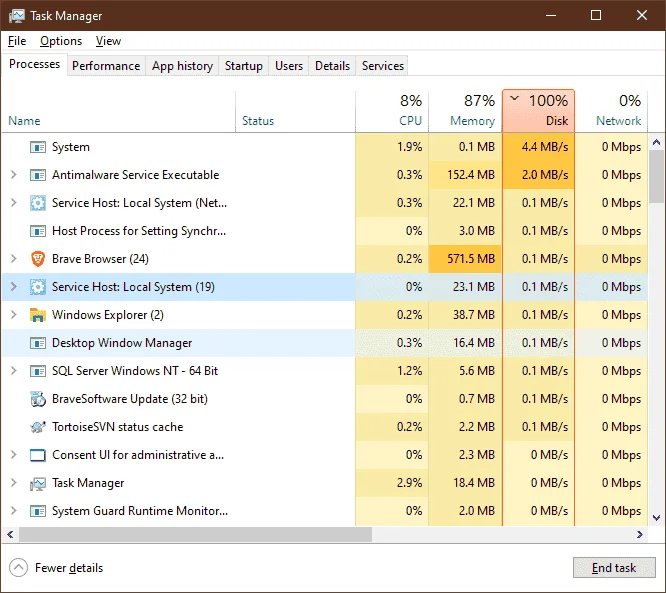Click the TortoiseSVN status cache icon

tap(38, 427)
